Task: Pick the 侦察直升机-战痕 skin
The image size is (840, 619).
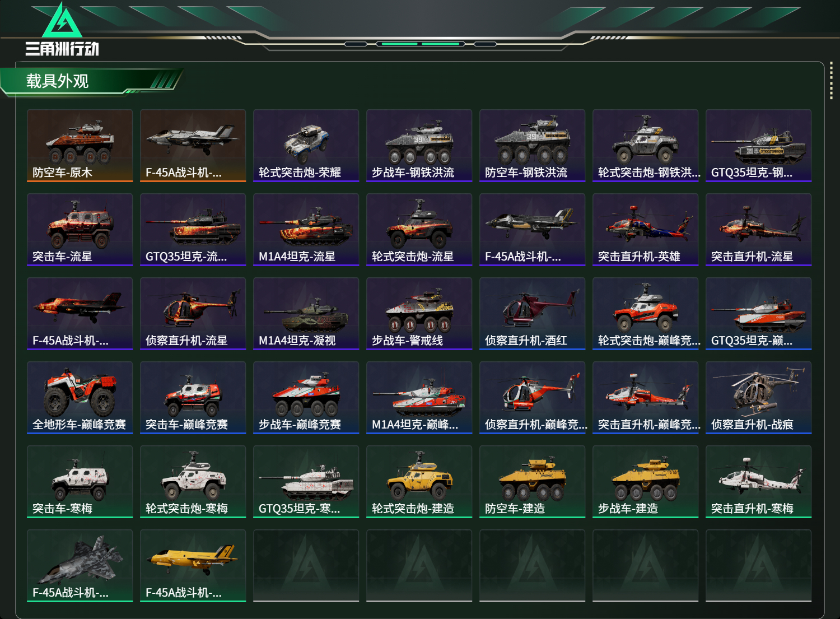Action: [x=759, y=398]
